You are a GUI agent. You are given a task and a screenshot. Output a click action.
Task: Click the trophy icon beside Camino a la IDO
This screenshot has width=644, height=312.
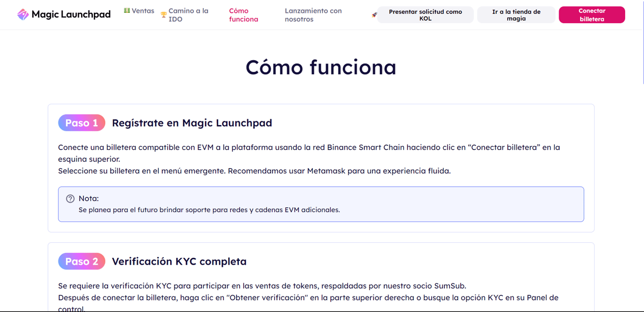[164, 15]
